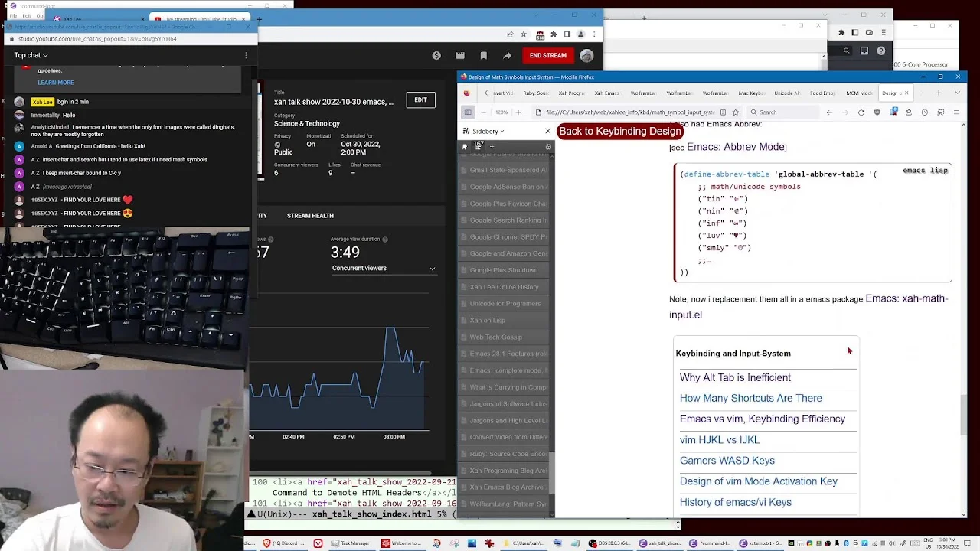Open Chrome extensions puzzle icon
Image resolution: width=980 pixels, height=551 pixels.
[x=554, y=34]
